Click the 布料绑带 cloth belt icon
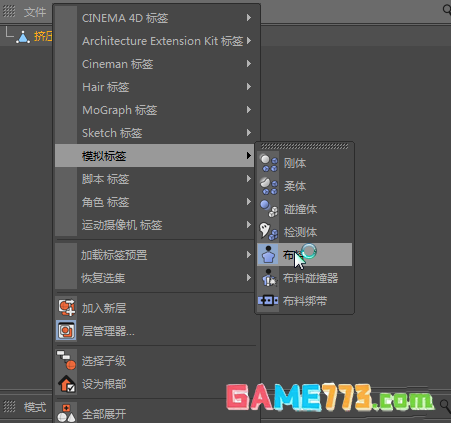This screenshot has height=423, width=451. pos(268,301)
